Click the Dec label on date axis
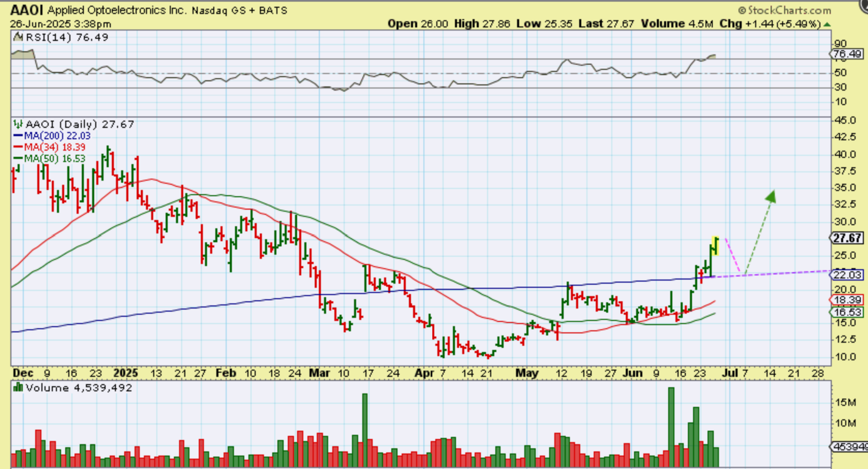The image size is (868, 469). 23,373
